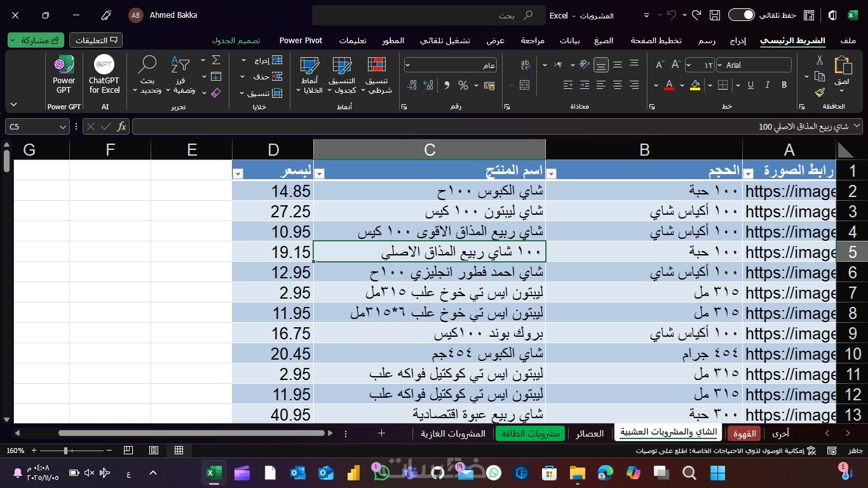Toggle the AutoSave (حفظ تلقائي) switch

click(741, 15)
